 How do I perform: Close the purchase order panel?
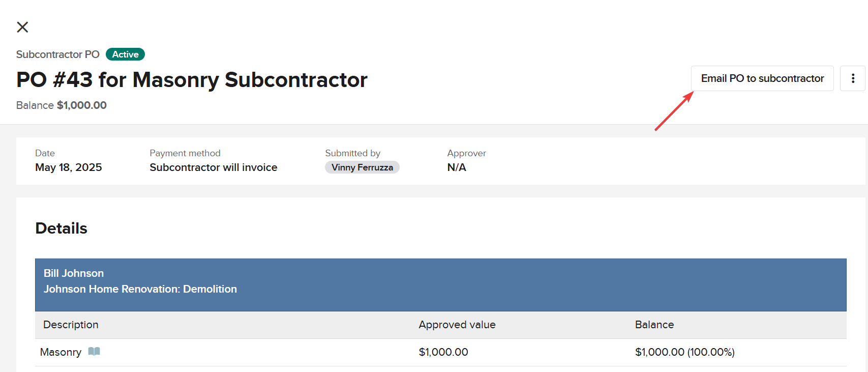pyautogui.click(x=22, y=27)
